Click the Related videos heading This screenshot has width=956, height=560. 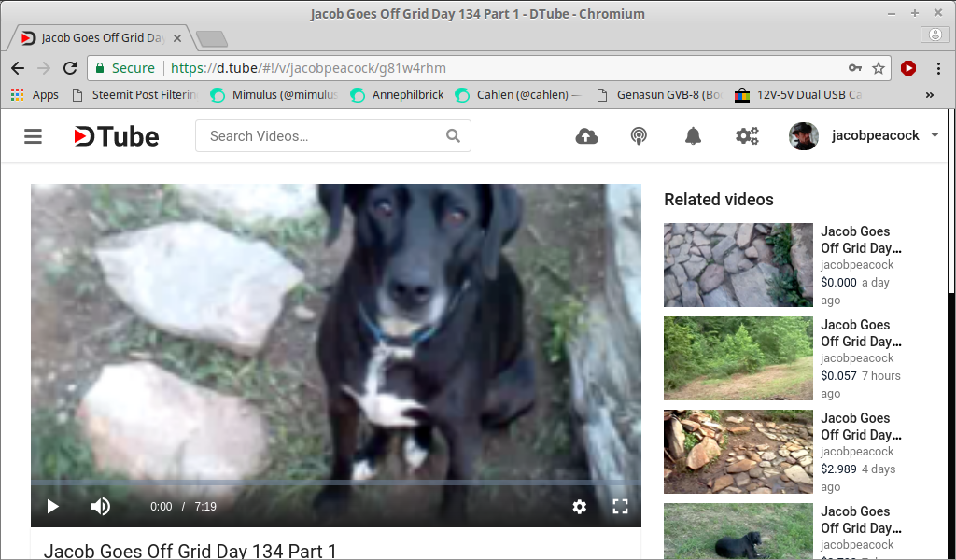[718, 199]
